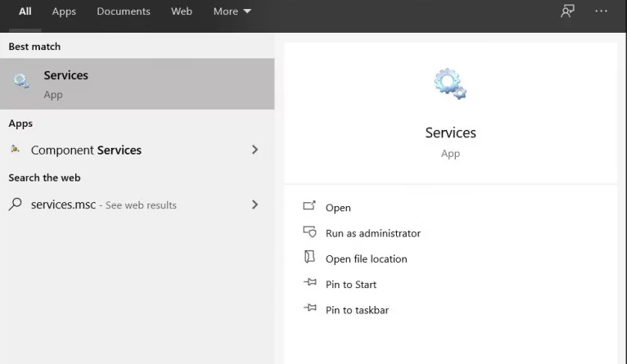Screen dimensions: 631x364
Task: Expand the Component Services result arrow
Action: coord(255,150)
